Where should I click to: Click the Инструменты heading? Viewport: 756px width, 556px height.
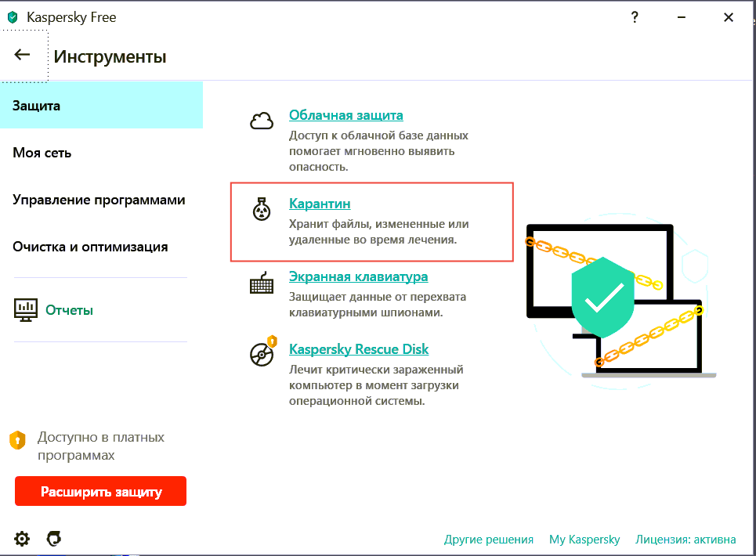coord(110,56)
